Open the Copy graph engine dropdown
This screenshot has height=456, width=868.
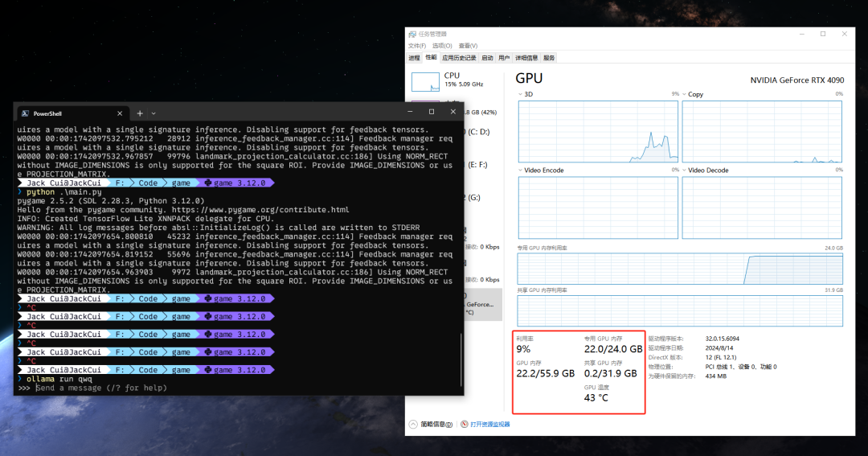[x=684, y=94]
